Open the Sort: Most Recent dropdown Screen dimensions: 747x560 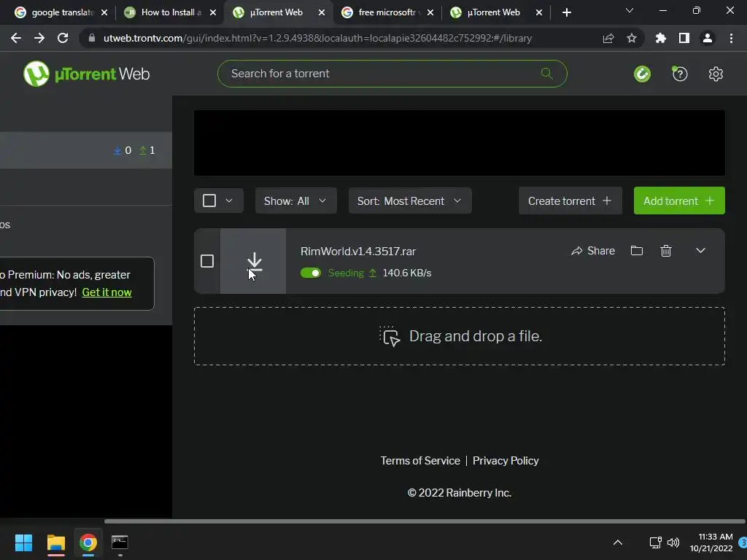pyautogui.click(x=410, y=201)
